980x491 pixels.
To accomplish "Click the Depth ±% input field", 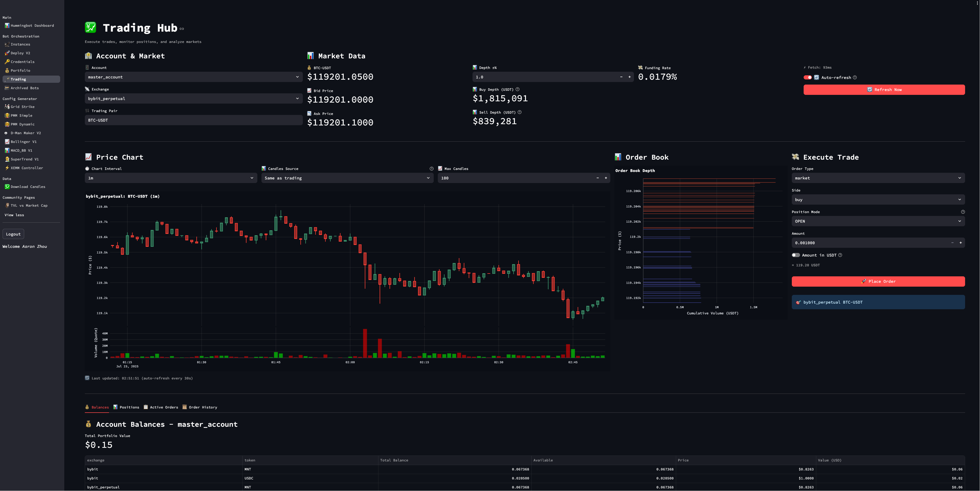I will (545, 77).
